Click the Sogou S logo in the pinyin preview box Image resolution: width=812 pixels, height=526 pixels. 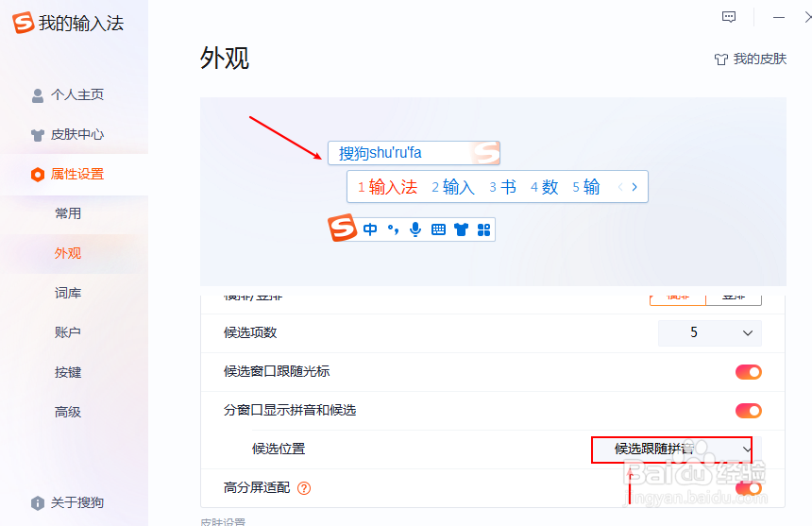(x=485, y=153)
